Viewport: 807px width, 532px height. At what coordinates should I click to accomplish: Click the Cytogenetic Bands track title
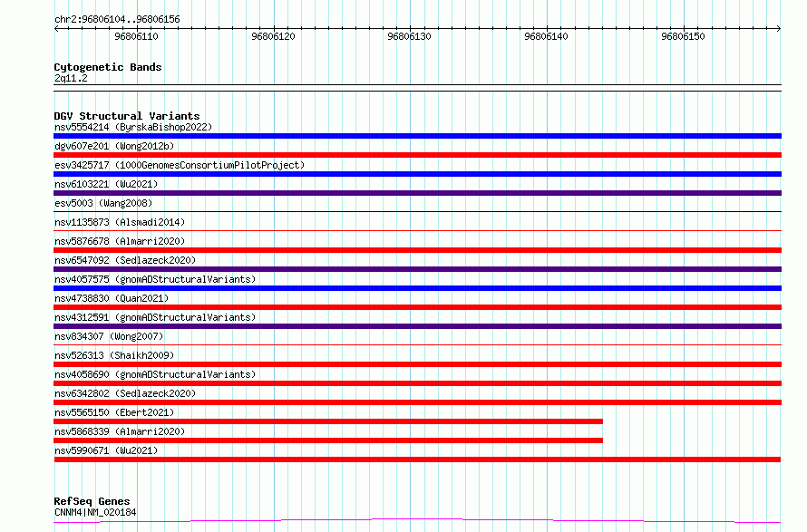108,67
